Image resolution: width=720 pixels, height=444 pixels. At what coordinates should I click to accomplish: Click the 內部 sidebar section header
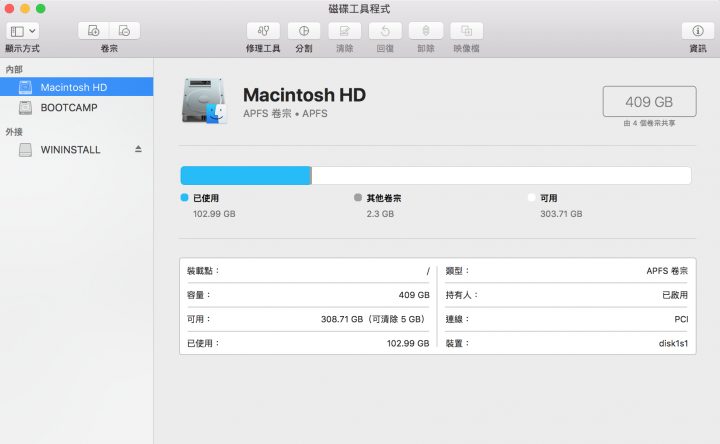tap(14, 69)
